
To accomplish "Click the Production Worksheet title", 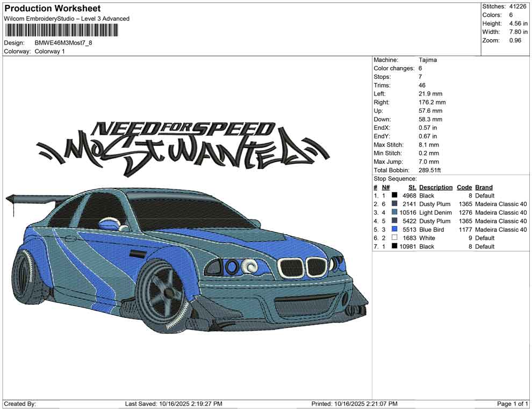I will pos(53,9).
